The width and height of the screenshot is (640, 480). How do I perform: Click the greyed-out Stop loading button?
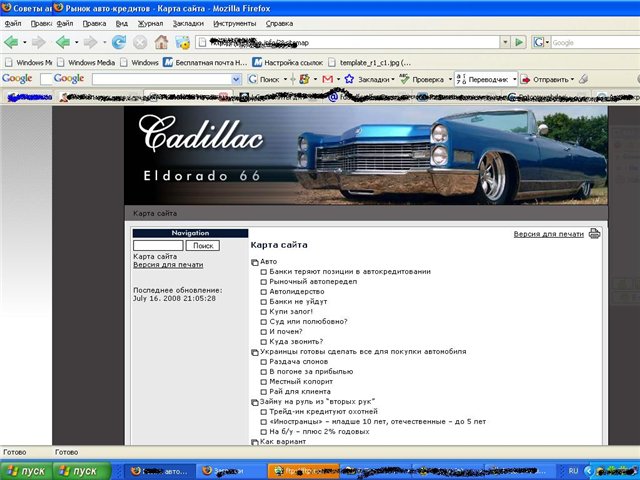(x=140, y=42)
